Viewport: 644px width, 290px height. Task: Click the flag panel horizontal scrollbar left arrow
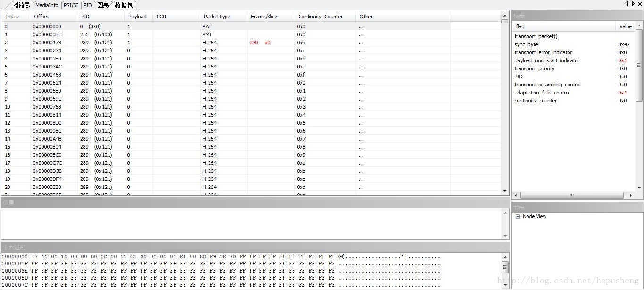tap(516, 195)
